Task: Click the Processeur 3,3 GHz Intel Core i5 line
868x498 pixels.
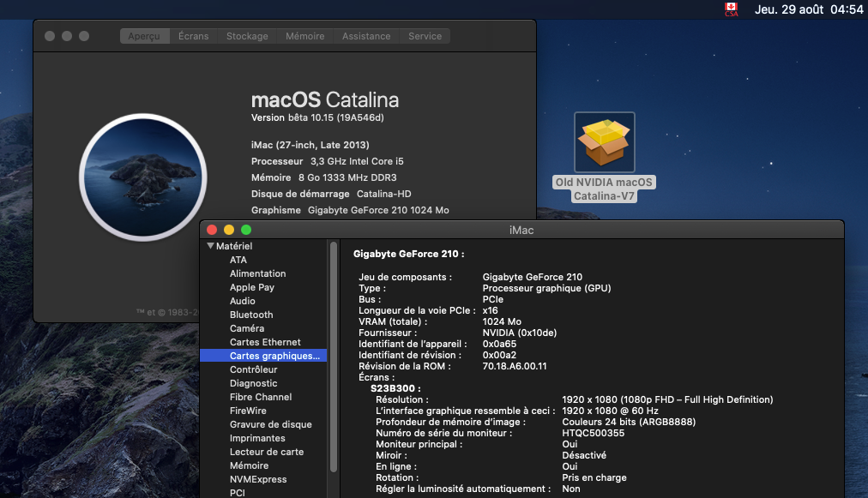Action: coord(327,161)
